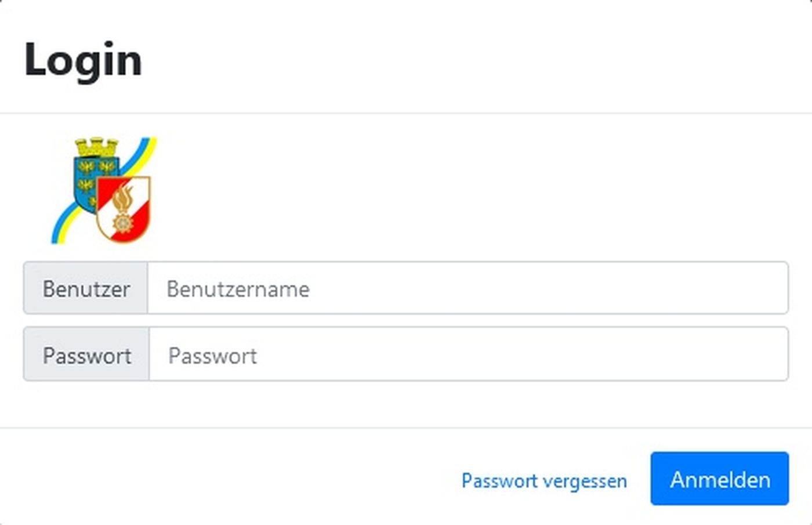Focus the Passwort input field
This screenshot has width=812, height=525.
tap(469, 354)
